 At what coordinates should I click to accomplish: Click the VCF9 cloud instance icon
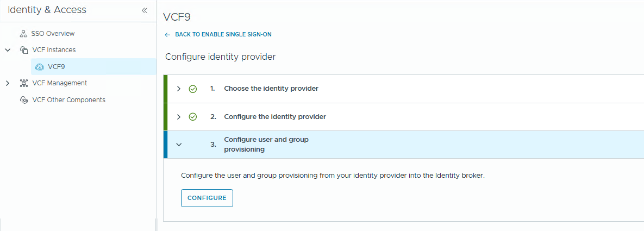(39, 67)
